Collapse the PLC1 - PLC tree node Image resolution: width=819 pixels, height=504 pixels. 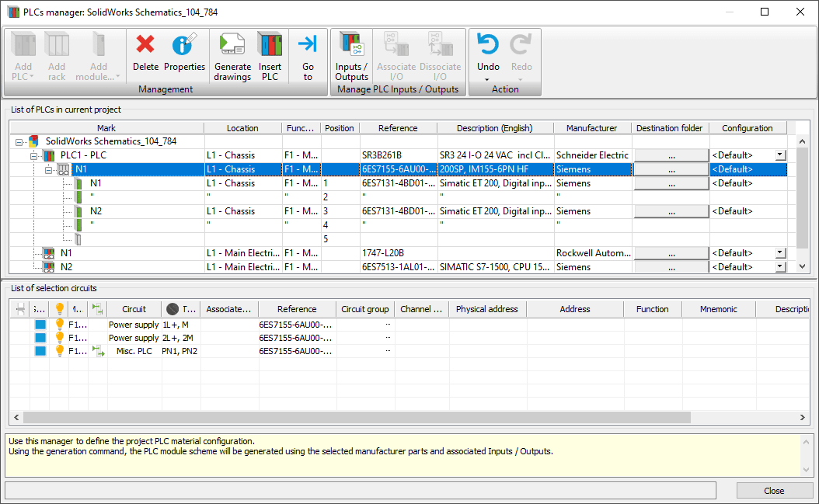[x=34, y=156]
